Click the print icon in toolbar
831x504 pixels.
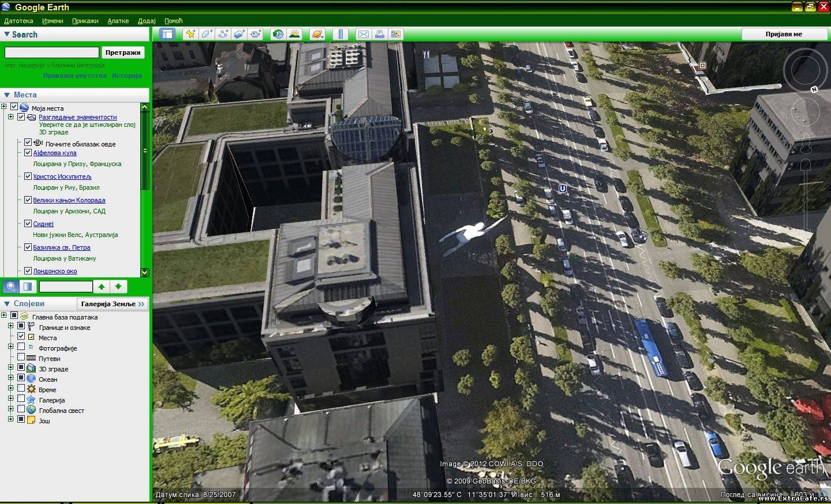tap(379, 34)
